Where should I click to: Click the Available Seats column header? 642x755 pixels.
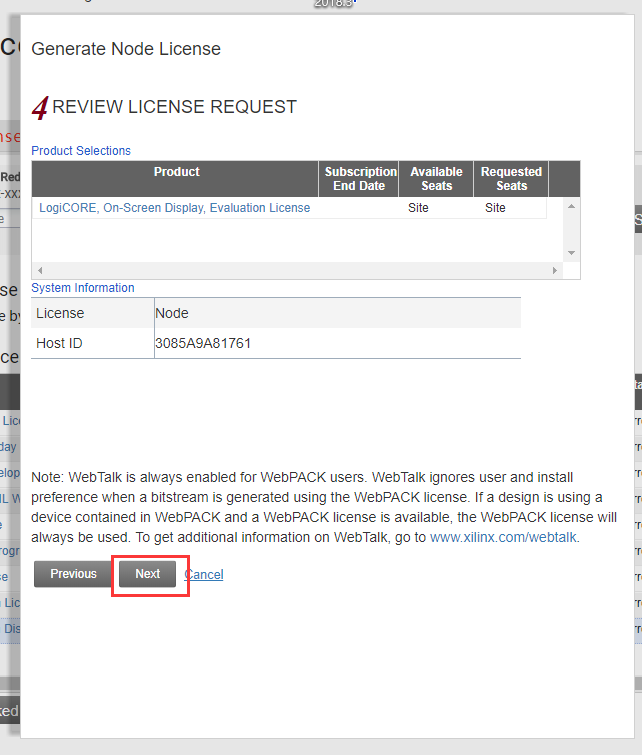[x=436, y=179]
